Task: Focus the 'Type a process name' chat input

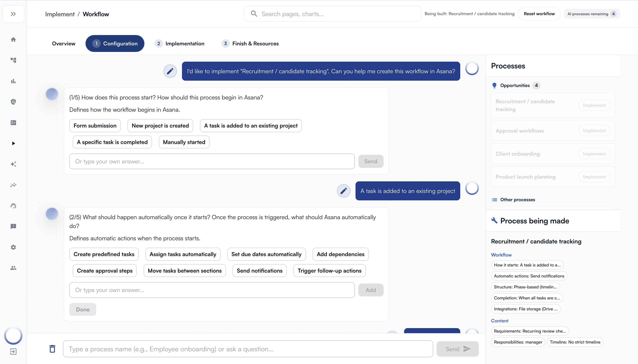Action: pos(248,349)
